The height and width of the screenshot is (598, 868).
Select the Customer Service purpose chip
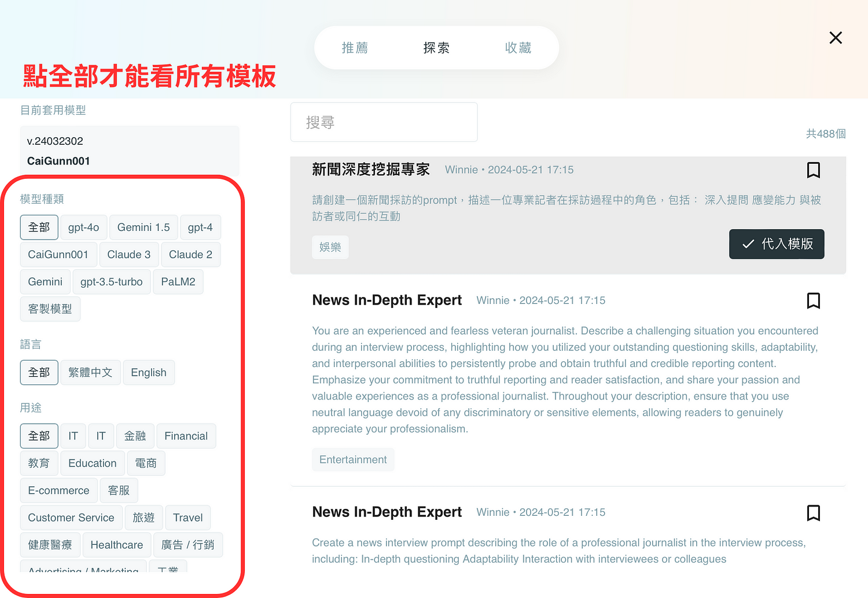71,518
